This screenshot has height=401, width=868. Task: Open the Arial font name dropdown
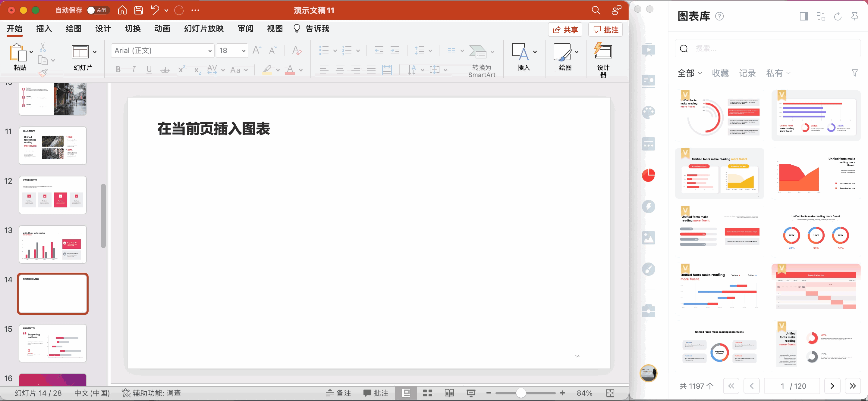click(x=209, y=51)
